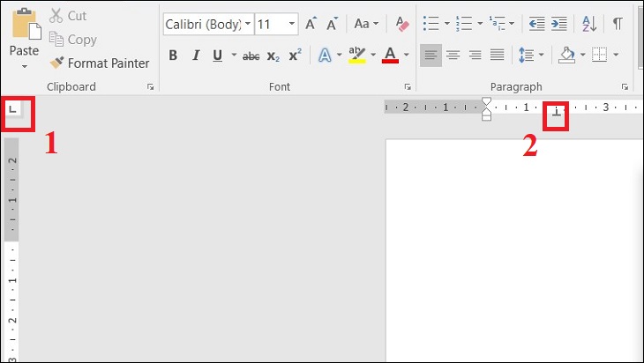Image resolution: width=644 pixels, height=363 pixels.
Task: Toggle italic formatting
Action: 195,56
